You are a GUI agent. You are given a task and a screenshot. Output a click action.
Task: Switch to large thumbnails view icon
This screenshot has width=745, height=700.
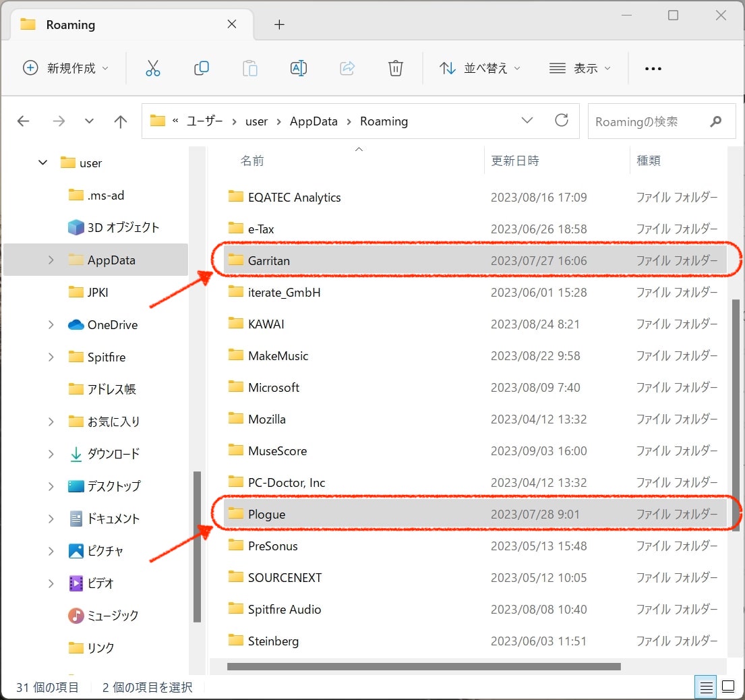pos(728,687)
